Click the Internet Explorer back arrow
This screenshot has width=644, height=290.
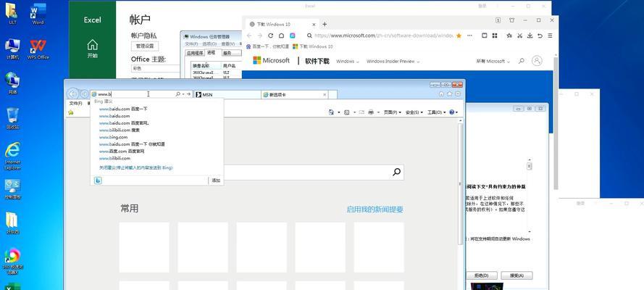click(x=72, y=94)
